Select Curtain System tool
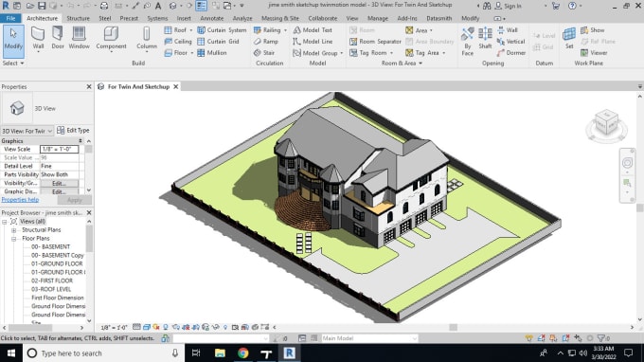 pos(222,30)
